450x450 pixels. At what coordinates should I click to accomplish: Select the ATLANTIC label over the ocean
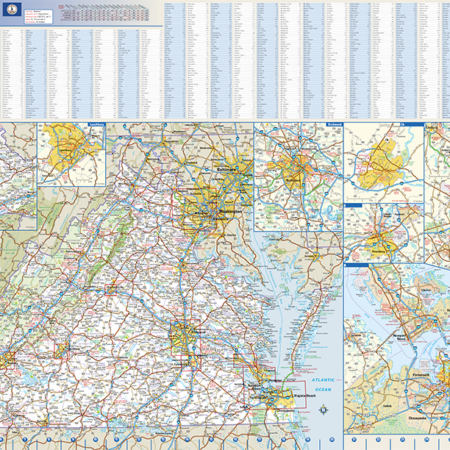(x=323, y=380)
